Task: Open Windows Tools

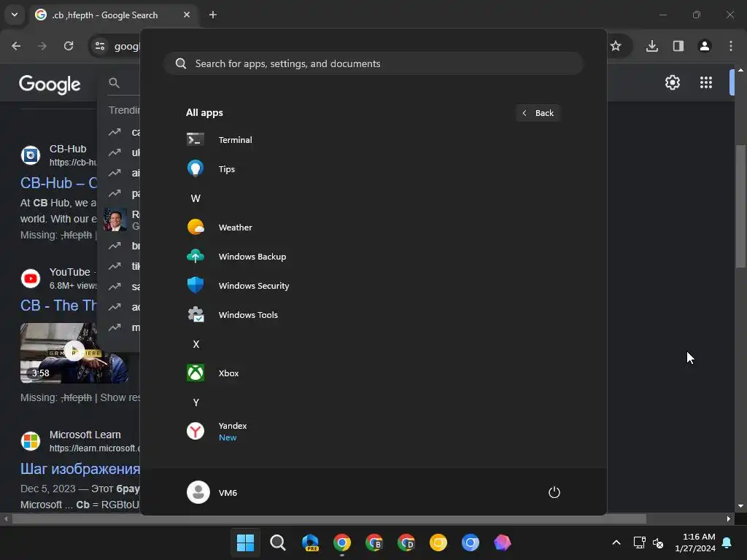Action: (373, 315)
